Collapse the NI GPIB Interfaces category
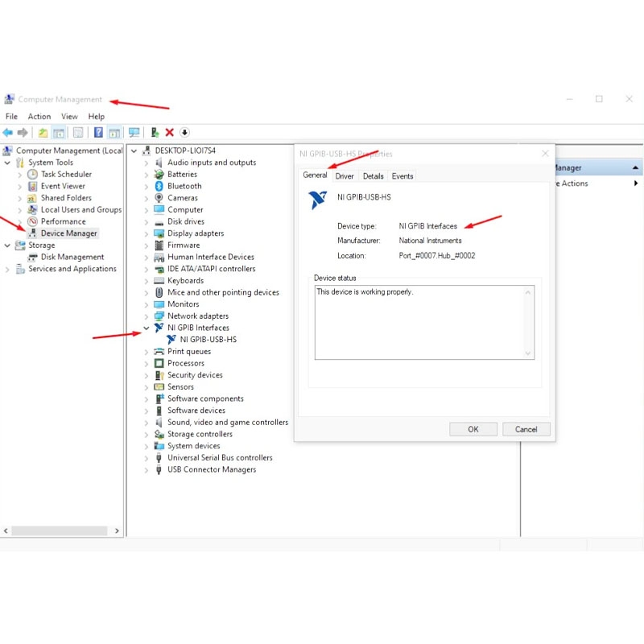This screenshot has width=644, height=644. click(x=147, y=328)
